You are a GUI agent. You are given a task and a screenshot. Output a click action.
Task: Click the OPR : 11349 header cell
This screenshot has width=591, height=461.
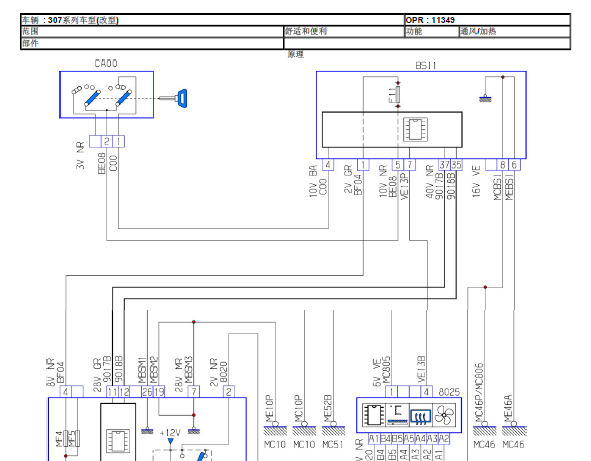(487, 20)
